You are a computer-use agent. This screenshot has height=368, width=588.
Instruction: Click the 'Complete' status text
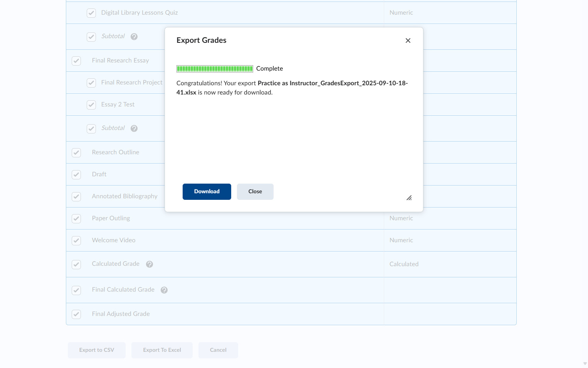click(270, 69)
